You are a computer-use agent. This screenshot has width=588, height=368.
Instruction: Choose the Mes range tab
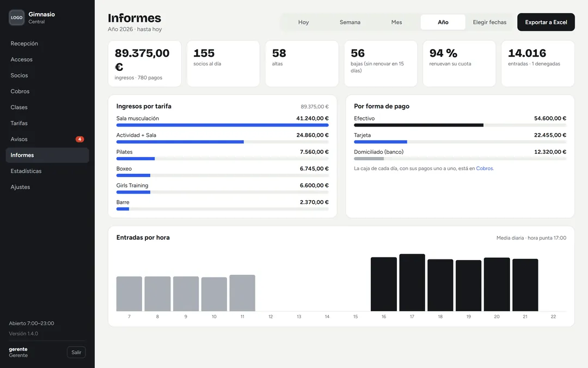pyautogui.click(x=396, y=22)
